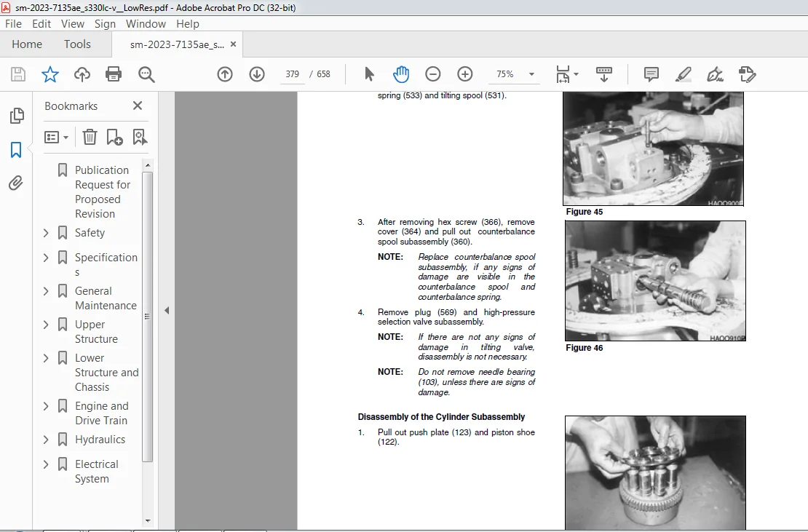Go to previous page arrow

tap(225, 74)
